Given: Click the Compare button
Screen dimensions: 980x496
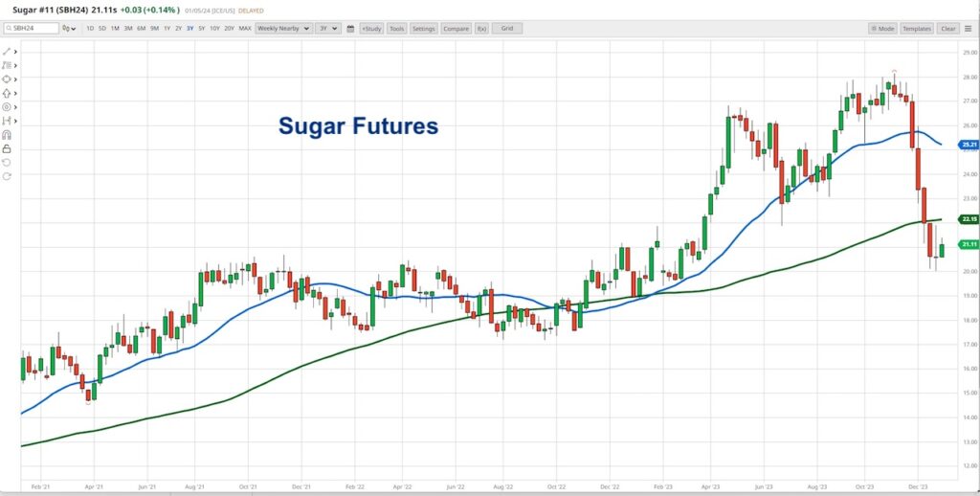Looking at the screenshot, I should tap(457, 29).
